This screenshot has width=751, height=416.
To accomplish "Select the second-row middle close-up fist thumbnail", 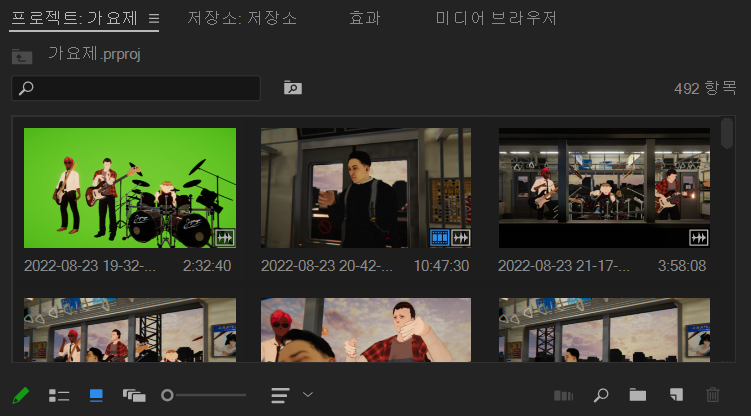I will click(366, 330).
